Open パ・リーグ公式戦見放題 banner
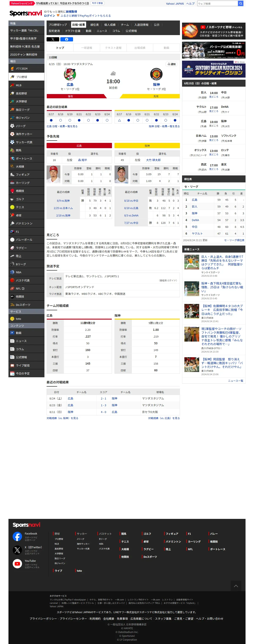This screenshot has width=254, height=644. pyautogui.click(x=213, y=50)
